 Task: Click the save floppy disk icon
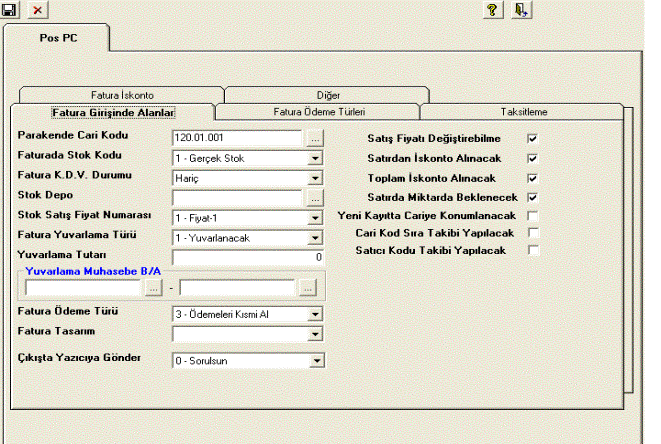coord(8,10)
